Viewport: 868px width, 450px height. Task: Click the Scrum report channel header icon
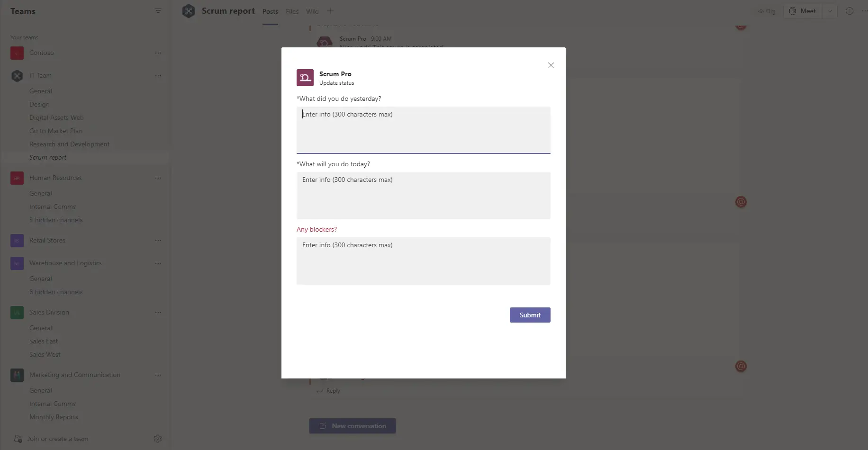189,11
